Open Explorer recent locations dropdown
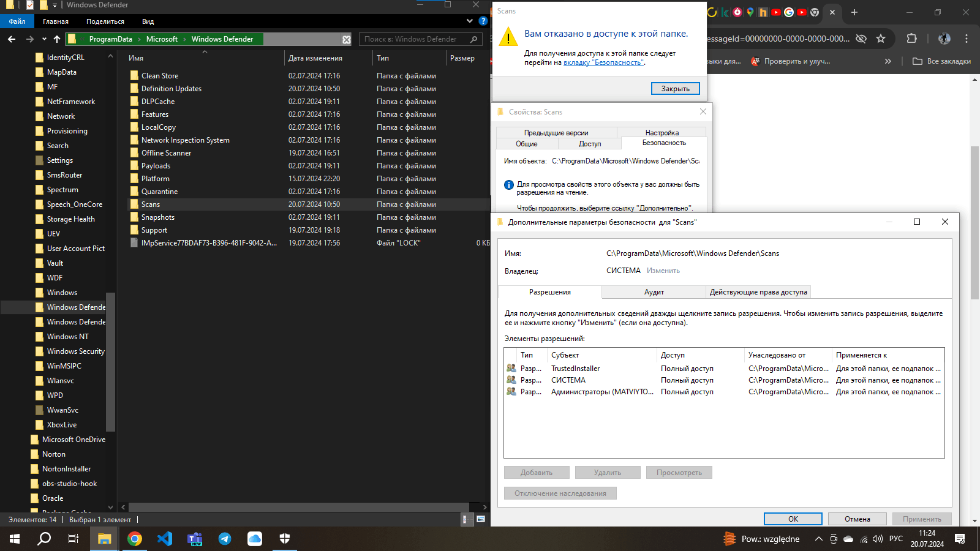Screen dimensions: 980x551 pos(44,39)
